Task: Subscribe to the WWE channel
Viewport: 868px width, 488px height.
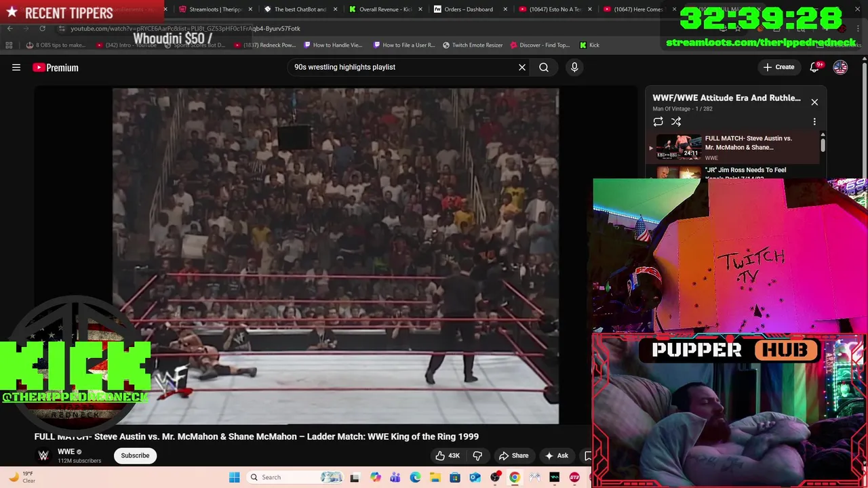Action: (x=135, y=455)
